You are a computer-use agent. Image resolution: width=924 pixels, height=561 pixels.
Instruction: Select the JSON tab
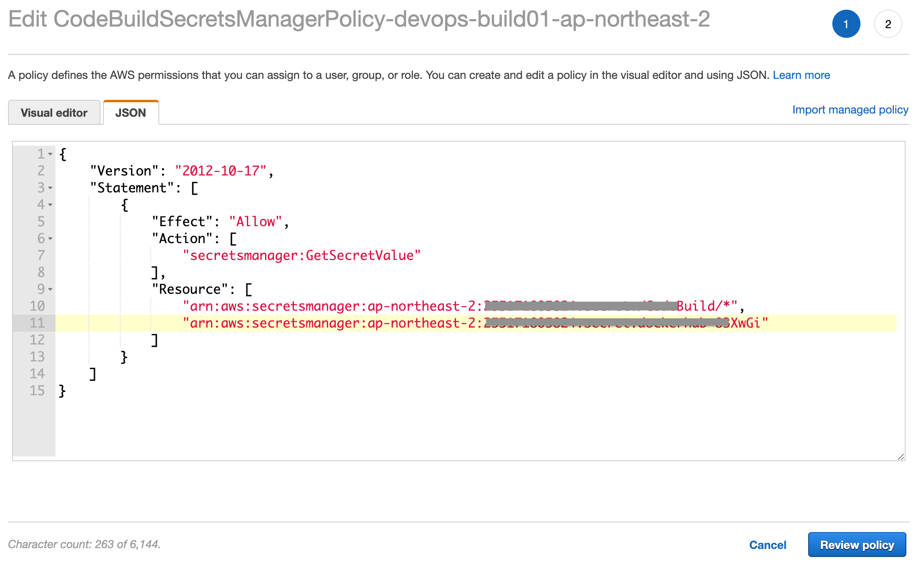point(131,113)
